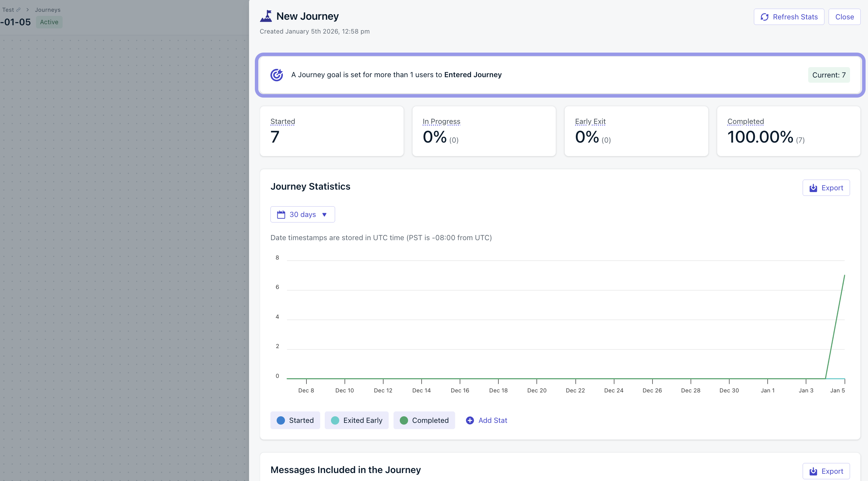Click the Close button
The height and width of the screenshot is (481, 868).
tap(844, 17)
